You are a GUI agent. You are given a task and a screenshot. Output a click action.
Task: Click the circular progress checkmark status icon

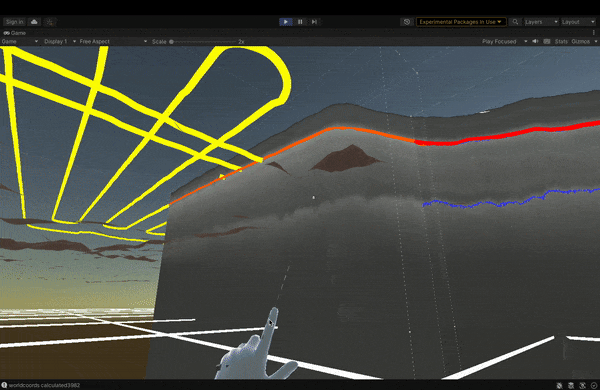pyautogui.click(x=594, y=385)
